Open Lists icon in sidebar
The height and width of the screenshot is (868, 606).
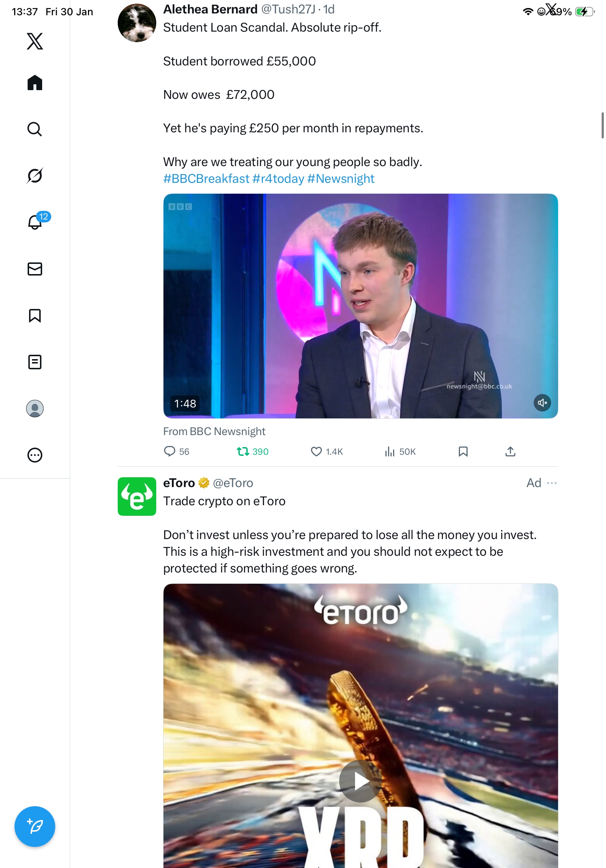35,362
